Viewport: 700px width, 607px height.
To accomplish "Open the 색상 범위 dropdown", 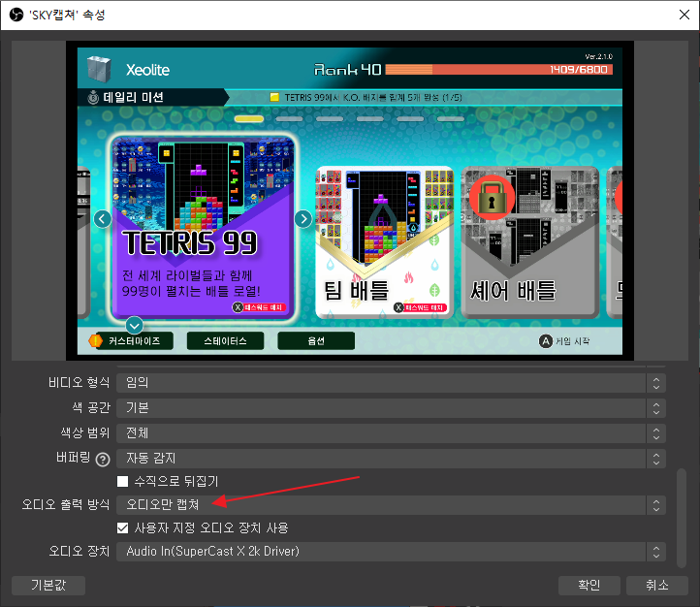I will (391, 433).
